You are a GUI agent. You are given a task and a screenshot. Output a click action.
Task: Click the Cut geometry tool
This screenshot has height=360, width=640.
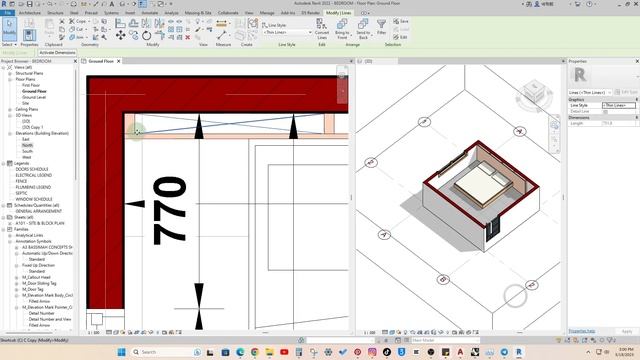[76, 29]
